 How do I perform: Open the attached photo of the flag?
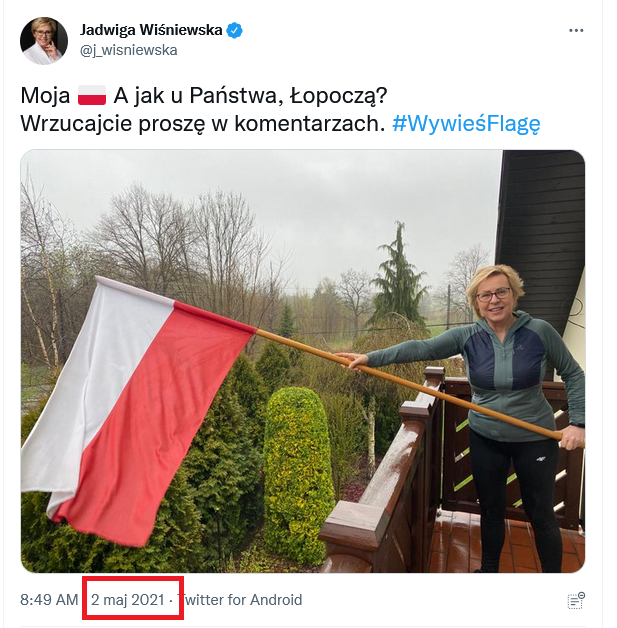pos(303,361)
